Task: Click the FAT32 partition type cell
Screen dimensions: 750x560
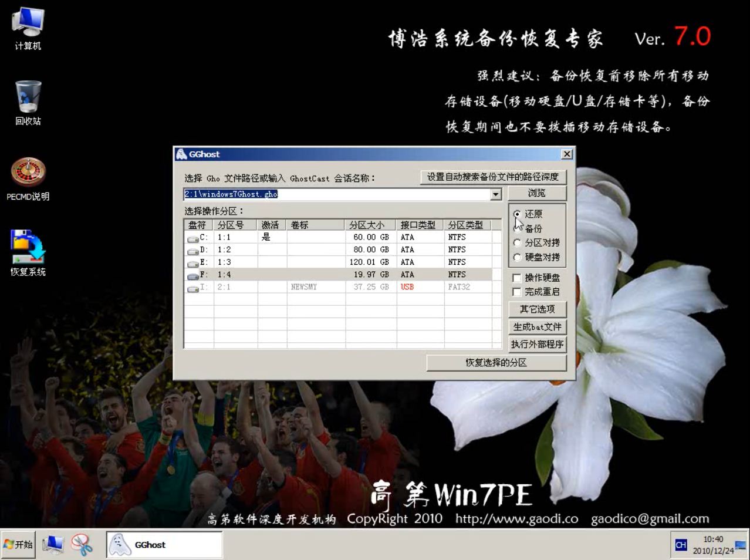Action: 468,287
